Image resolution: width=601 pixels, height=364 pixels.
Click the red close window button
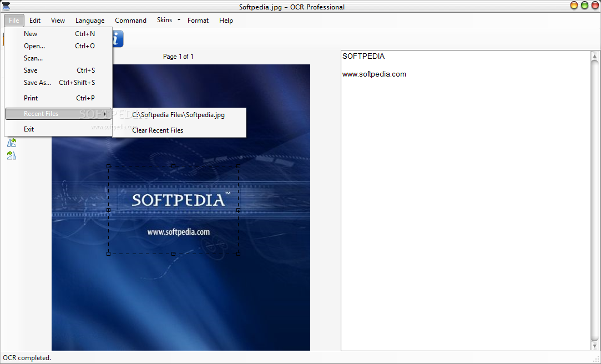[595, 6]
